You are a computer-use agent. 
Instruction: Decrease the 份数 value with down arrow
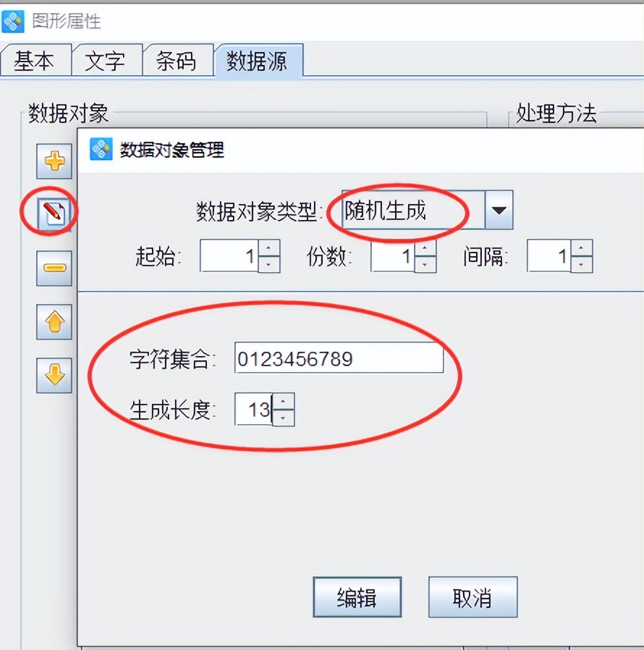coord(425,264)
